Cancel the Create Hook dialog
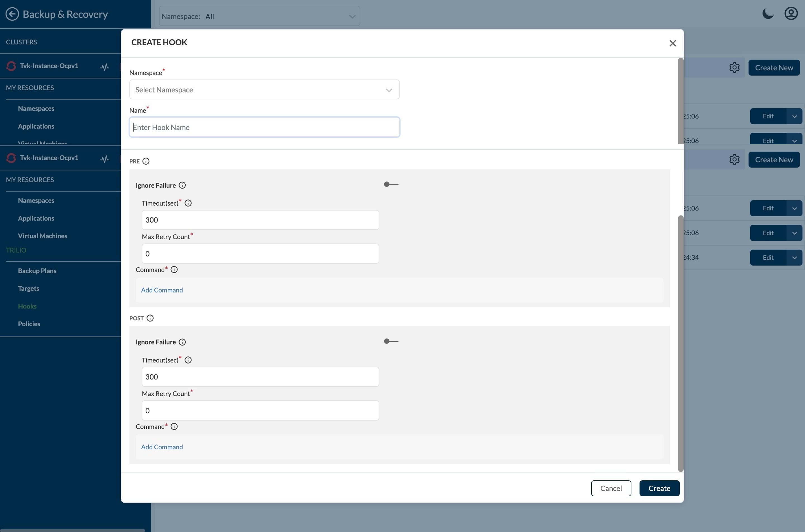Screen dimensions: 805x532 pyautogui.click(x=611, y=488)
